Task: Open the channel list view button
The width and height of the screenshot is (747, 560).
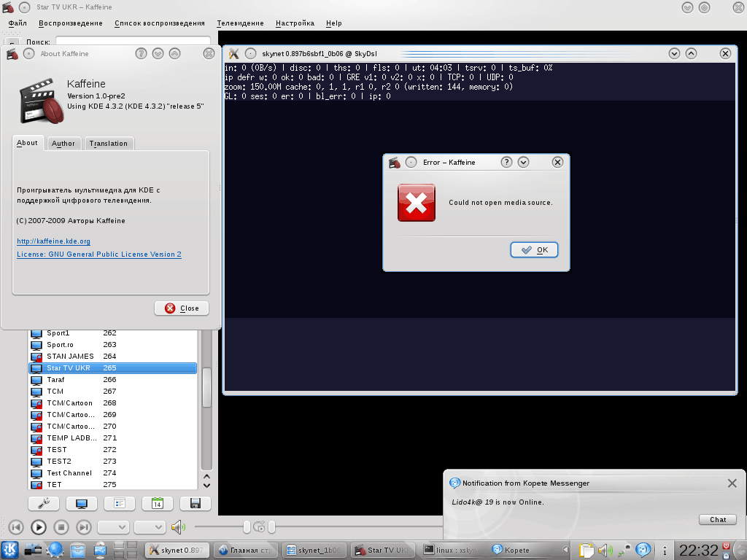Action: pos(120,503)
